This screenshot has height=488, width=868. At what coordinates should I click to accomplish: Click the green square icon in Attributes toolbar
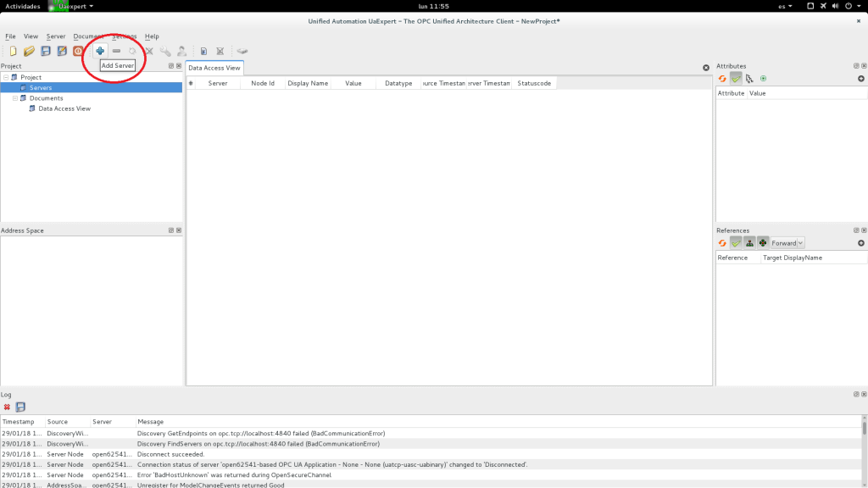point(764,79)
